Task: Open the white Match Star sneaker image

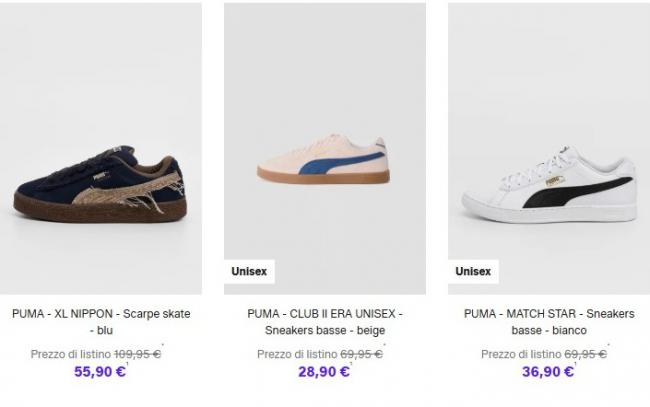Action: click(549, 148)
